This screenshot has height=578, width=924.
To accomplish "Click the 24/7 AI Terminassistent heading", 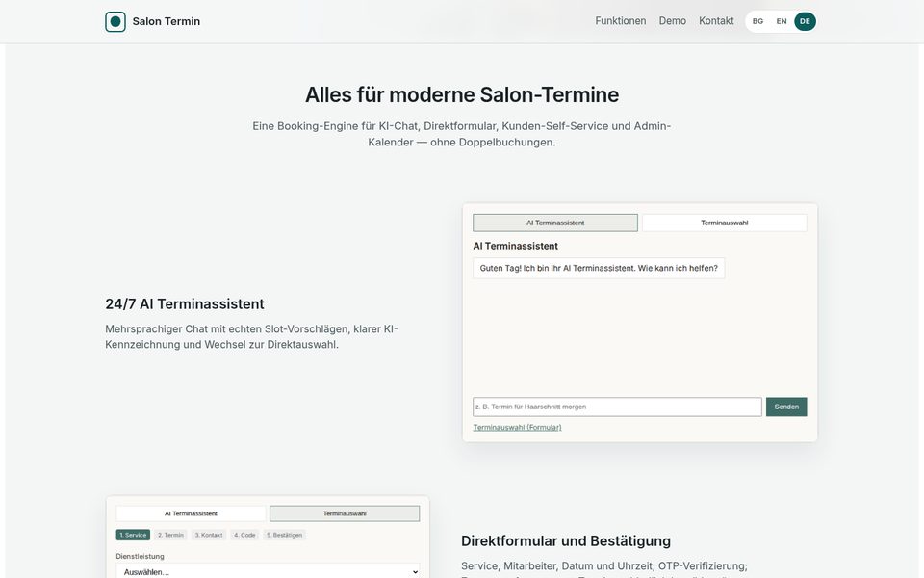I will [x=185, y=304].
